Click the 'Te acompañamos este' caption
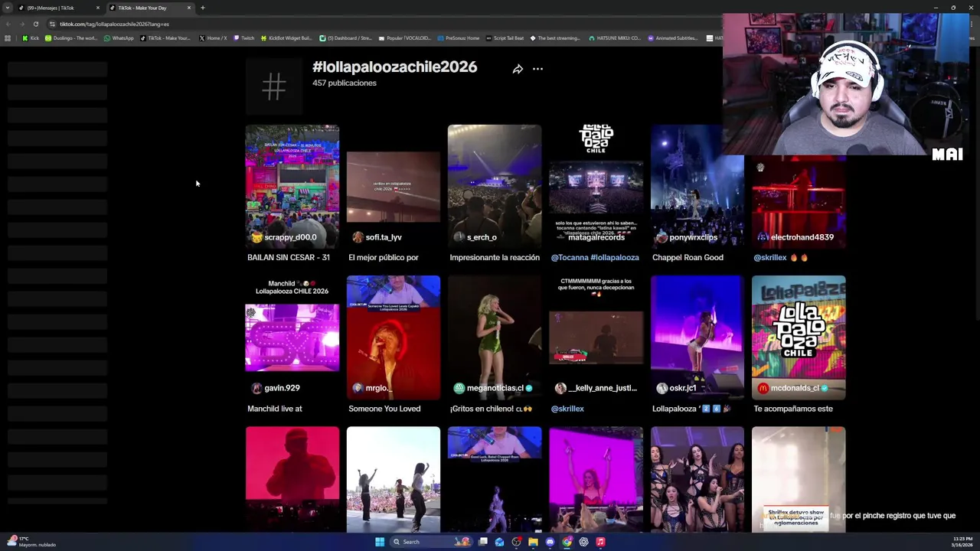 coord(793,409)
